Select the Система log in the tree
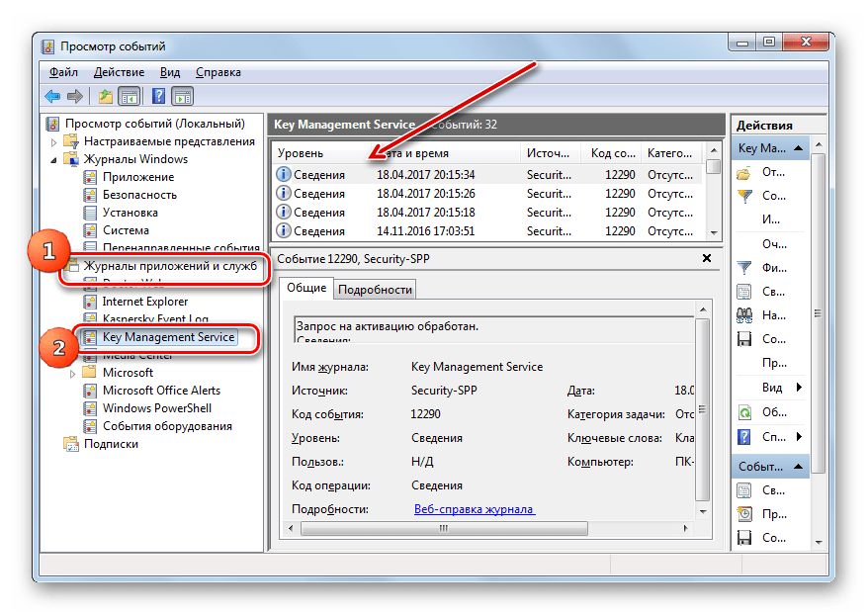This screenshot has height=615, width=868. tap(126, 230)
